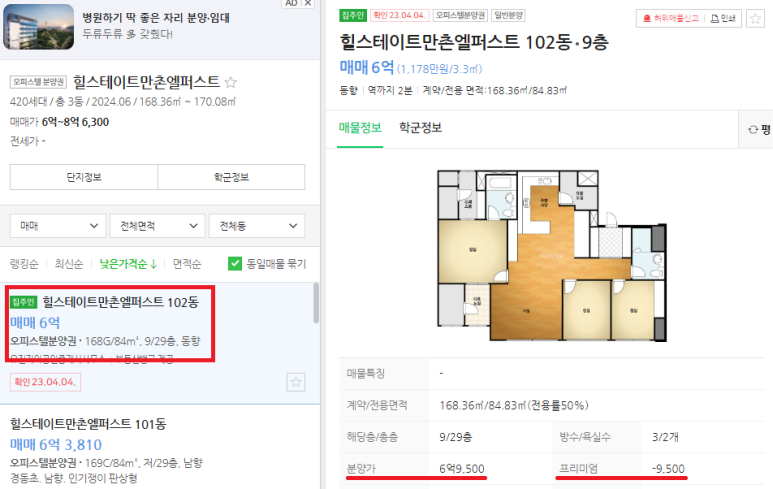Open the 매매 transaction type dropdown
The height and width of the screenshot is (489, 773).
(58, 226)
